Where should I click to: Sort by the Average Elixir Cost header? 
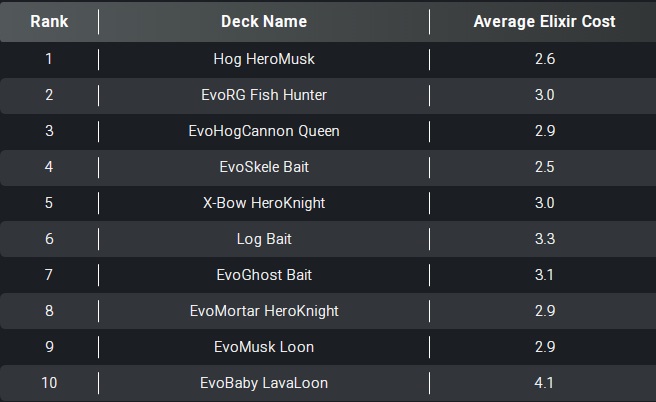pos(544,22)
